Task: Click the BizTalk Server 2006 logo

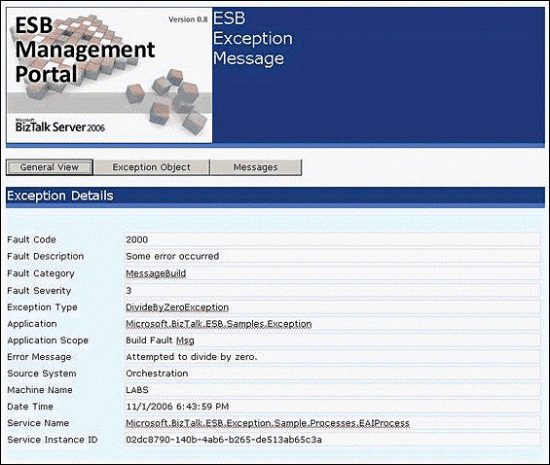Action: coord(60,126)
